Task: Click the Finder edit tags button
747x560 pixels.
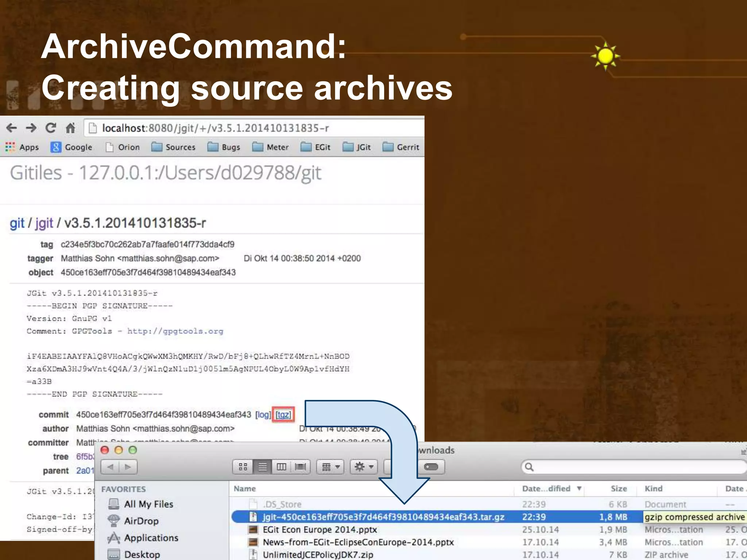Action: pyautogui.click(x=431, y=467)
